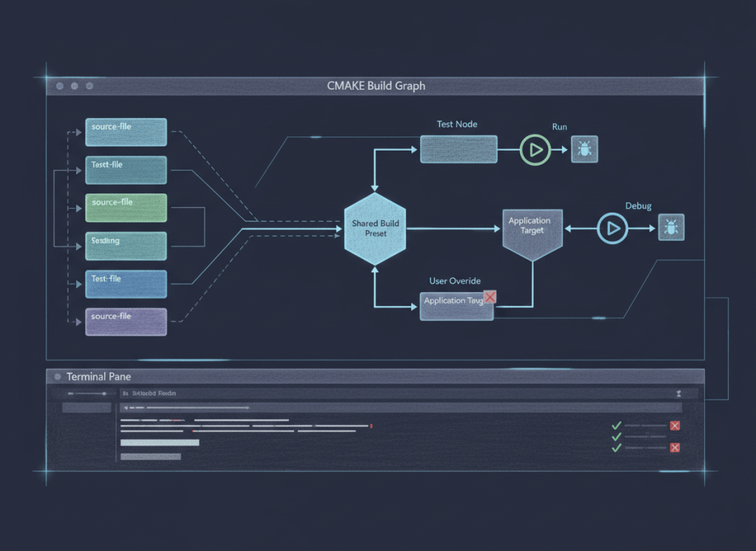Viewport: 756px width, 551px height.
Task: Select the empty Test Node box
Action: coord(458,149)
